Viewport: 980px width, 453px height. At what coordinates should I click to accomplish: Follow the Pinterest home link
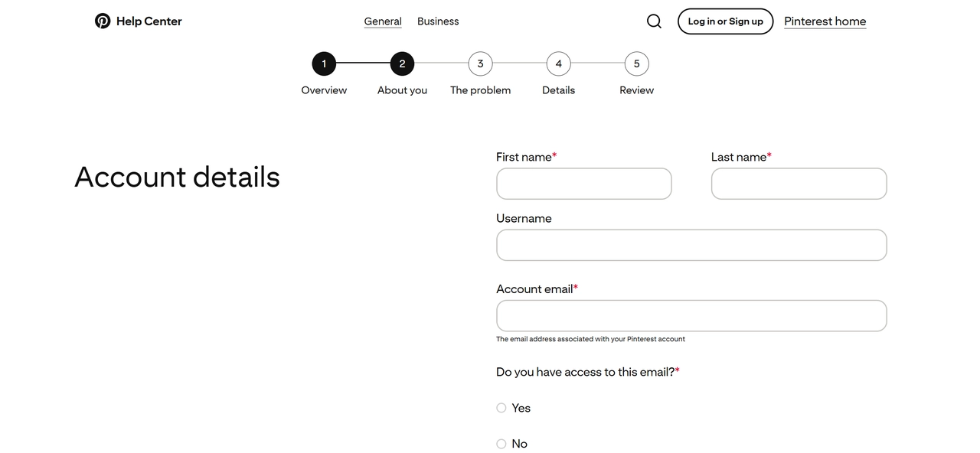click(825, 21)
